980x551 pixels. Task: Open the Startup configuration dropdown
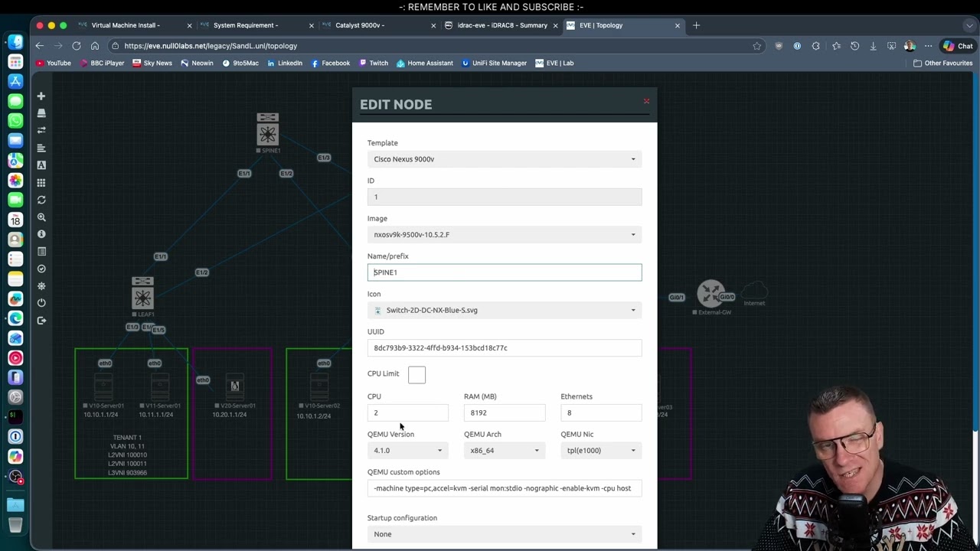pyautogui.click(x=505, y=534)
